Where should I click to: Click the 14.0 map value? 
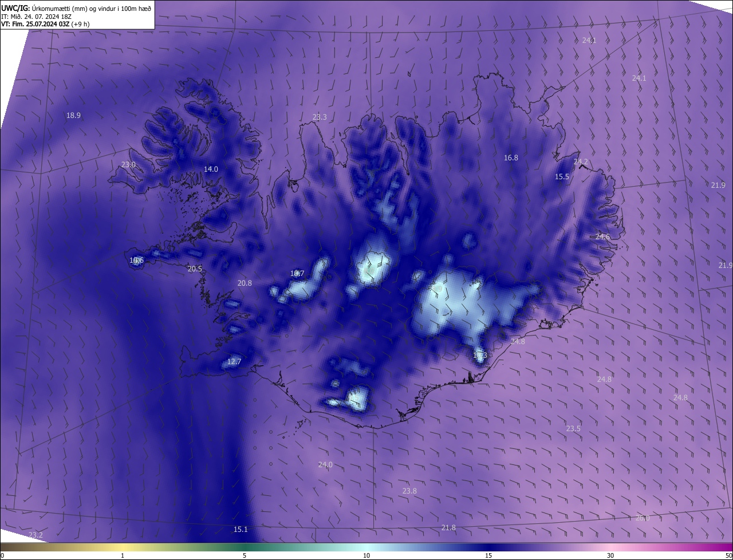click(211, 169)
